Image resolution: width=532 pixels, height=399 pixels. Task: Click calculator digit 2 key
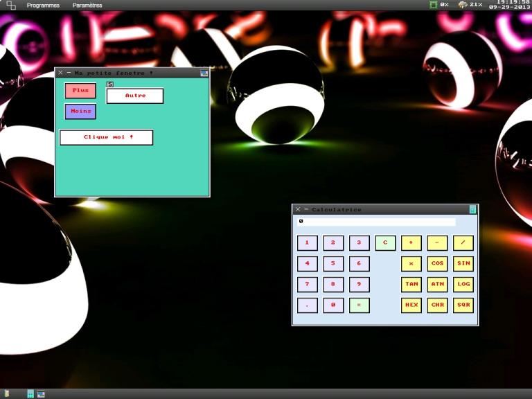(333, 243)
